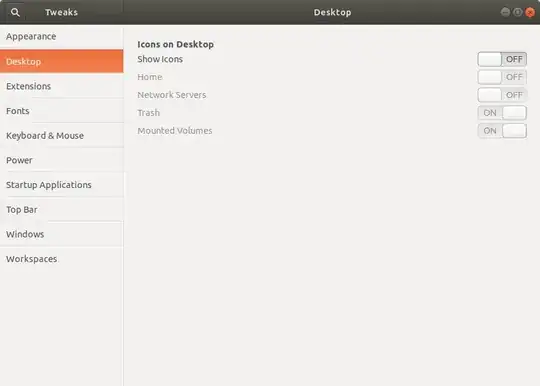Open the search icon in header
Image resolution: width=540 pixels, height=386 pixels.
(x=15, y=12)
